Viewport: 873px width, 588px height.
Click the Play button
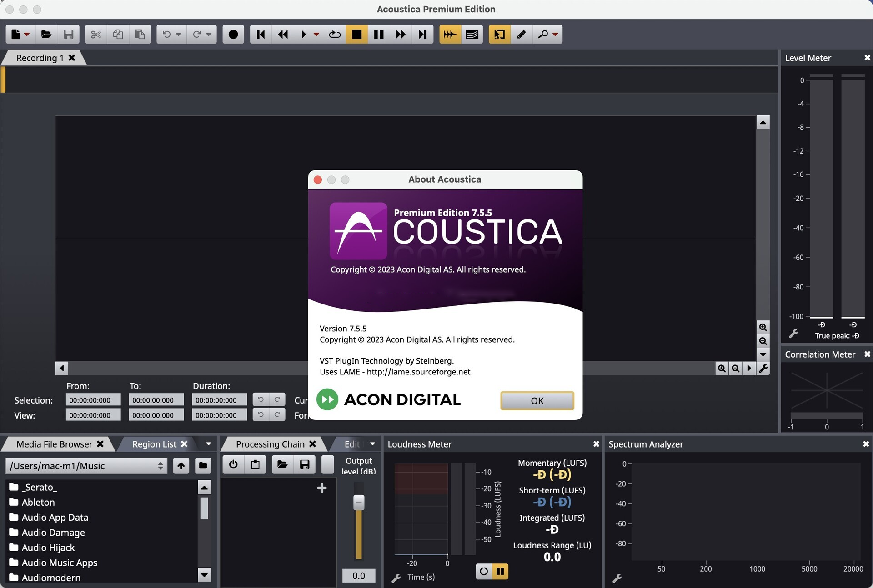click(x=304, y=34)
